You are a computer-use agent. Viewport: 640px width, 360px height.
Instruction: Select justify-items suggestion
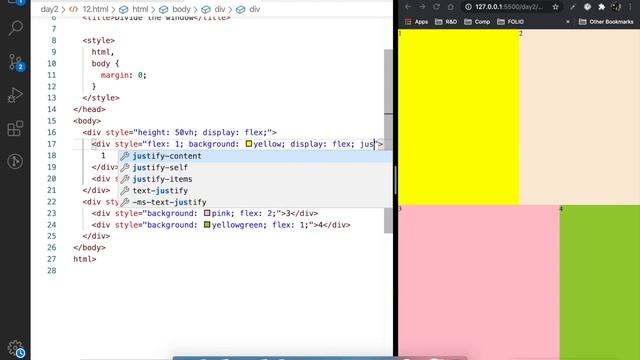(255, 179)
